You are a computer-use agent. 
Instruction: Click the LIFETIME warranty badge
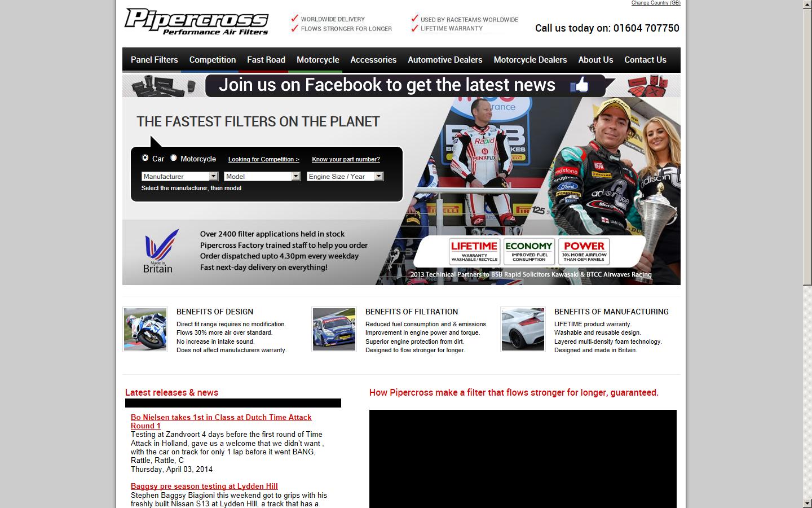point(474,251)
